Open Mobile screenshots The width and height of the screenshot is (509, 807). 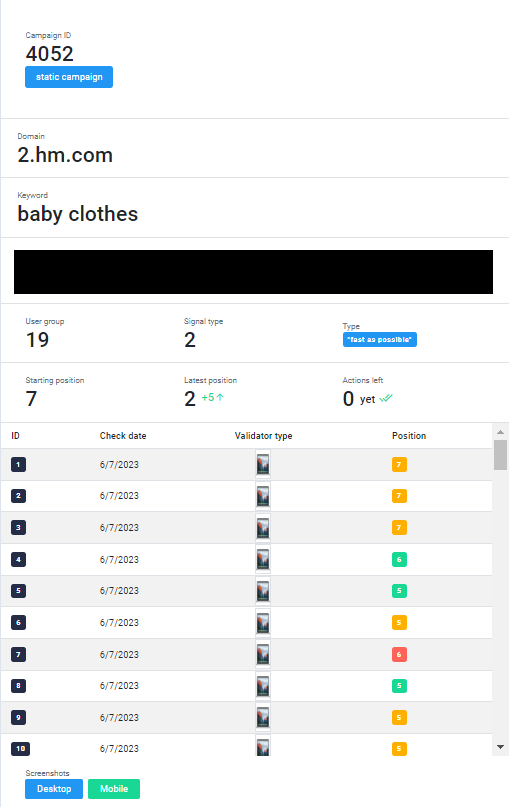click(x=114, y=788)
